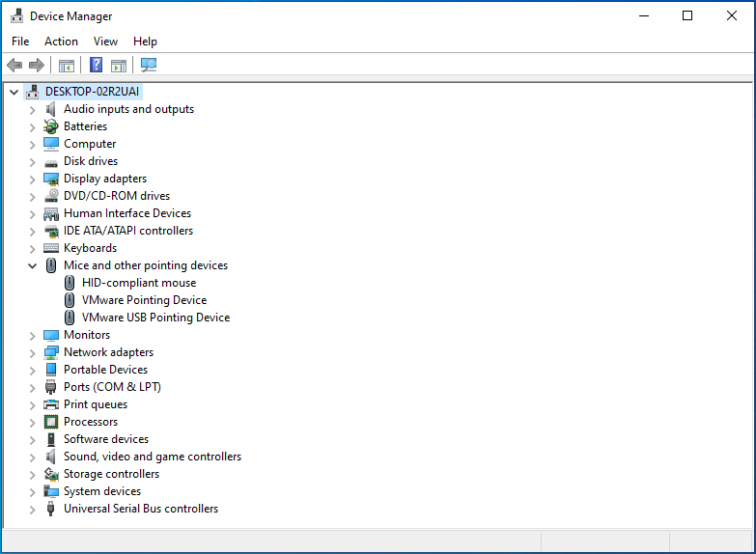This screenshot has width=756, height=554.
Task: Click the Storage controllers category icon
Action: coord(50,474)
